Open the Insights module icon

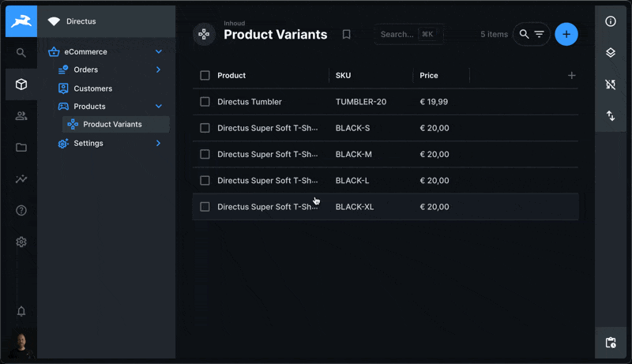pyautogui.click(x=21, y=179)
